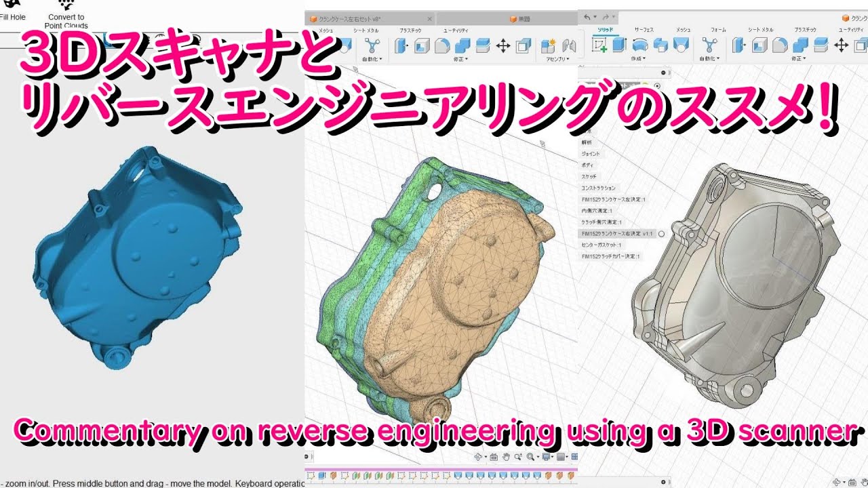The image size is (868, 488).
Task: Switch to フォーム tab in right window
Action: [718, 30]
